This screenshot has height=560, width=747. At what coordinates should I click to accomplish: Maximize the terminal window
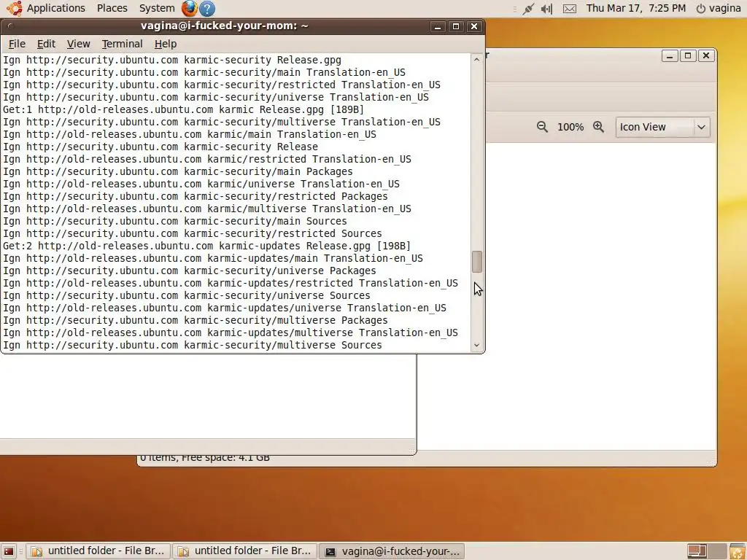pos(455,26)
